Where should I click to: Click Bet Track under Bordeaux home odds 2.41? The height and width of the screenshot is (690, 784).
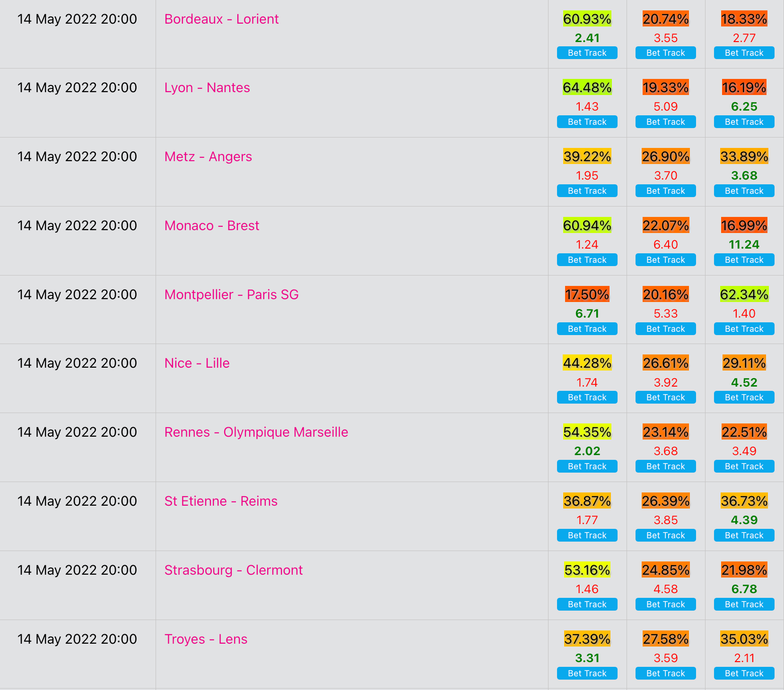(x=587, y=53)
